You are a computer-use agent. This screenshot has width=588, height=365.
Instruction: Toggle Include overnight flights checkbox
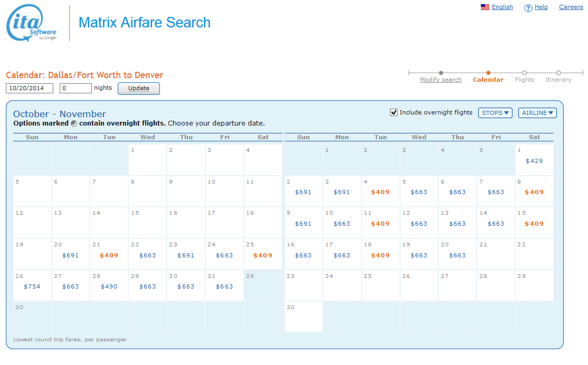click(393, 112)
